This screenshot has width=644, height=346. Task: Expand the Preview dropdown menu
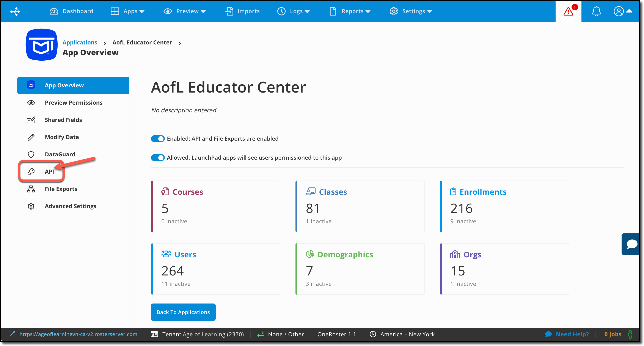coord(203,11)
